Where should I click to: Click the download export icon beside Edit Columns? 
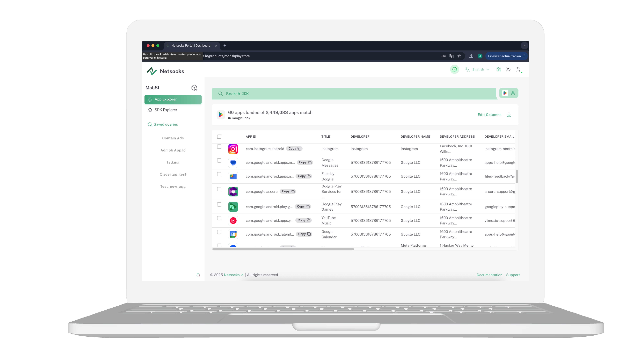[x=509, y=115]
